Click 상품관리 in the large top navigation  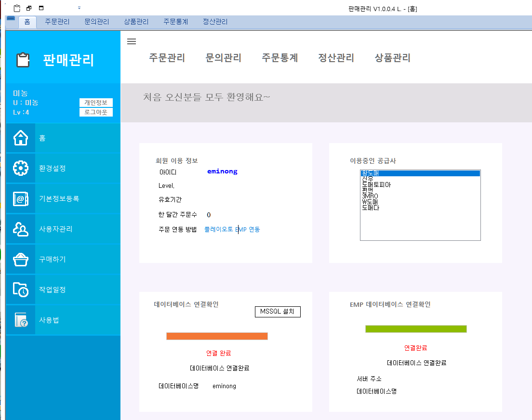(x=393, y=58)
